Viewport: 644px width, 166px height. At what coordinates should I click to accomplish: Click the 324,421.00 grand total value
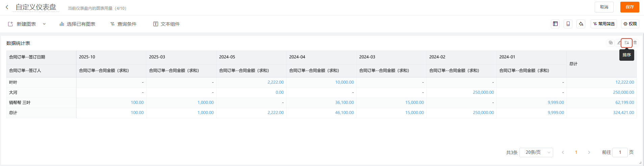click(x=623, y=113)
